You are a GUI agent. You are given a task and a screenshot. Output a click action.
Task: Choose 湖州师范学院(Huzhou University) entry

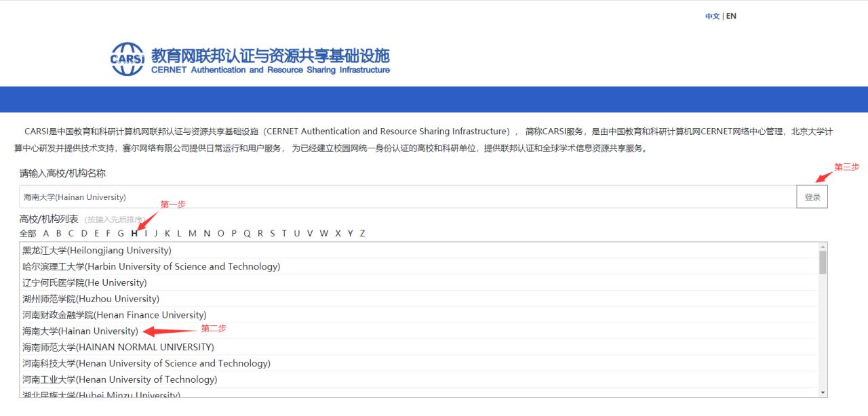click(x=88, y=299)
